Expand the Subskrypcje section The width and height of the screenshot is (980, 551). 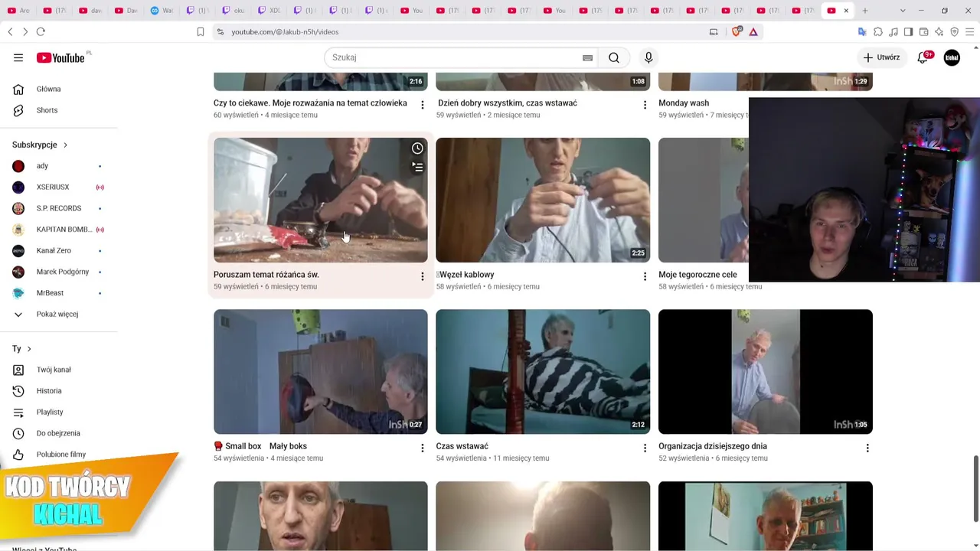pos(40,145)
